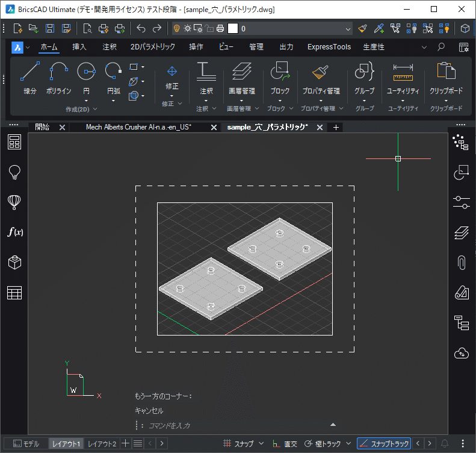
Task: Switch to the Insert (挿入) ribbon tab
Action: pos(79,47)
